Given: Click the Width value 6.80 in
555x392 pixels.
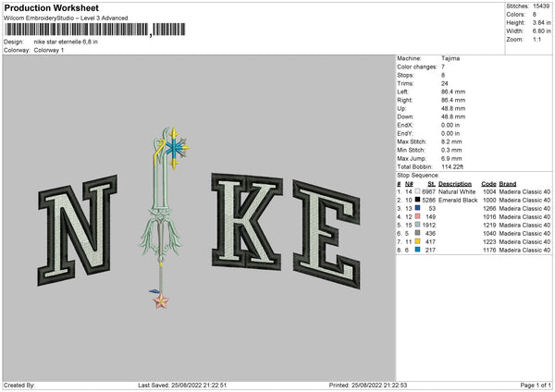Looking at the screenshot, I should (x=541, y=31).
